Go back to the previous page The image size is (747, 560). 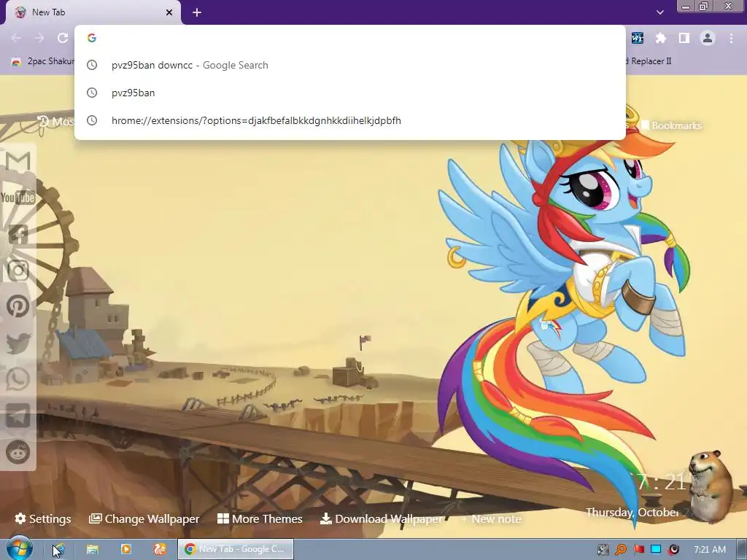click(16, 38)
